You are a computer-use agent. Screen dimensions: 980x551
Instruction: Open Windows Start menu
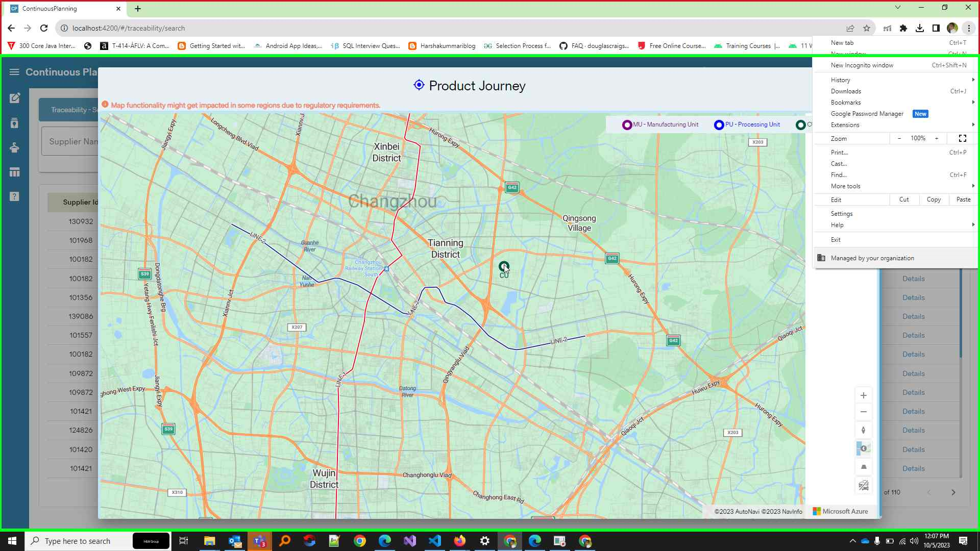12,541
